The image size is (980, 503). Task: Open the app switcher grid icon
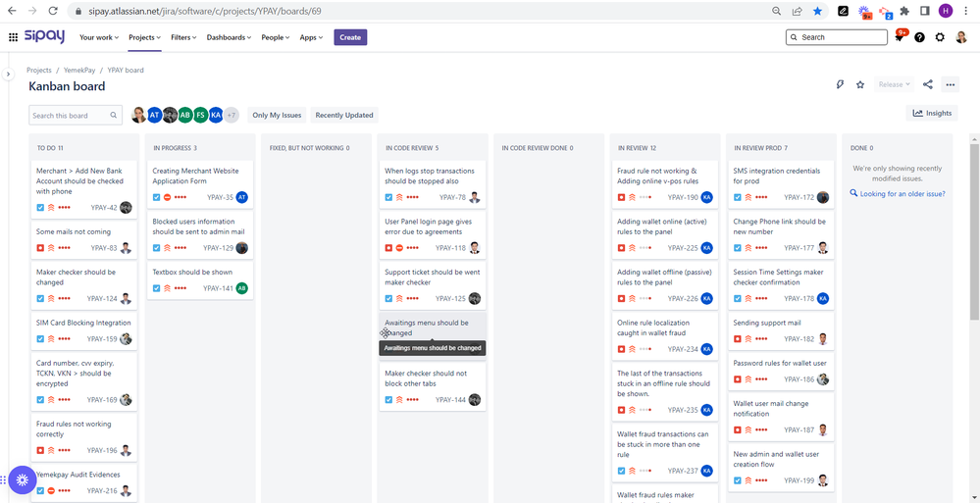coord(13,37)
